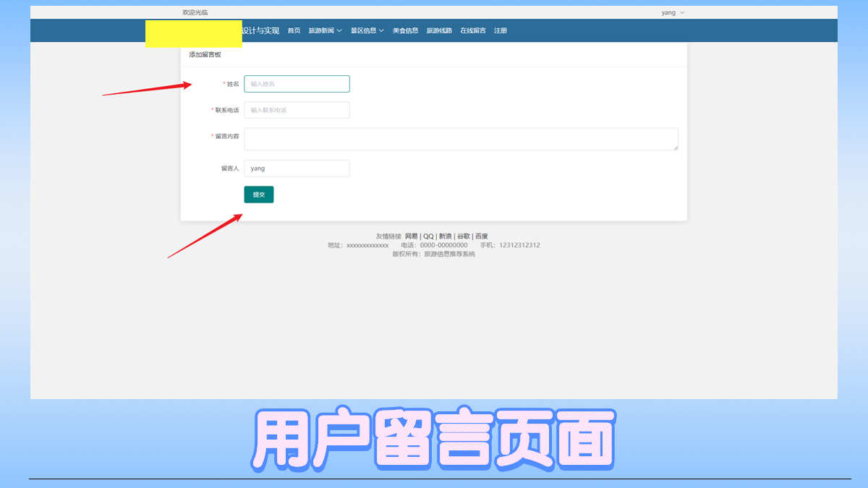Open the 美食信息 menu item
The image size is (868, 488).
(x=406, y=30)
